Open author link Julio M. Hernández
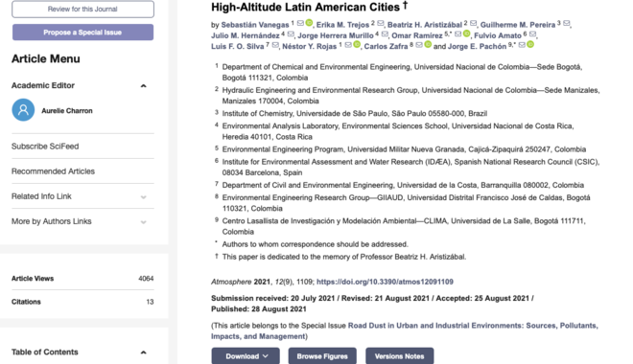This screenshot has width=633, height=364. click(245, 35)
